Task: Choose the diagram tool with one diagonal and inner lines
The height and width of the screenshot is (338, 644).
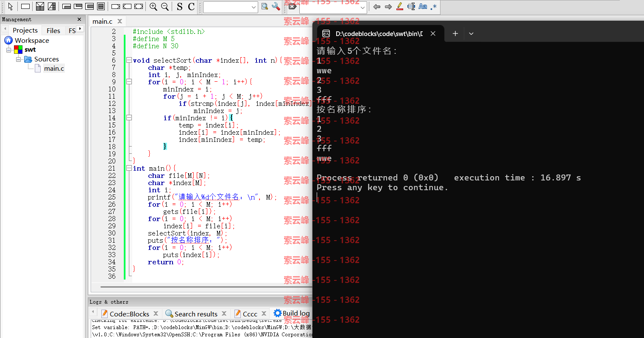Action: coord(52,6)
